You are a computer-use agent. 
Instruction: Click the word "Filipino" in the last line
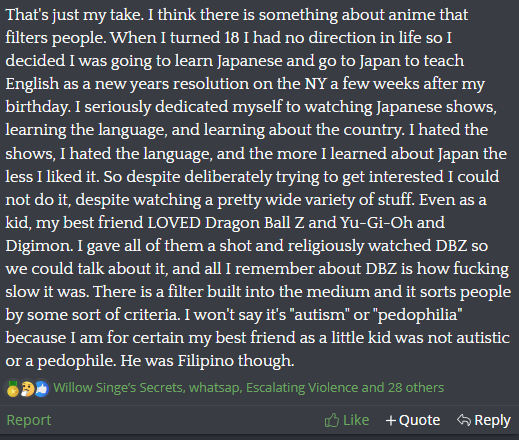click(x=205, y=361)
